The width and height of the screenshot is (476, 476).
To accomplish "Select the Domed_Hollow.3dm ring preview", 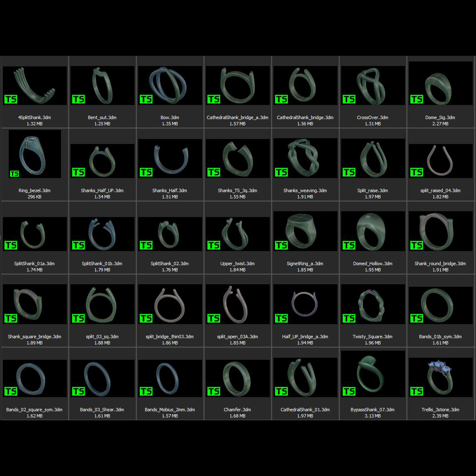I will point(373,231).
